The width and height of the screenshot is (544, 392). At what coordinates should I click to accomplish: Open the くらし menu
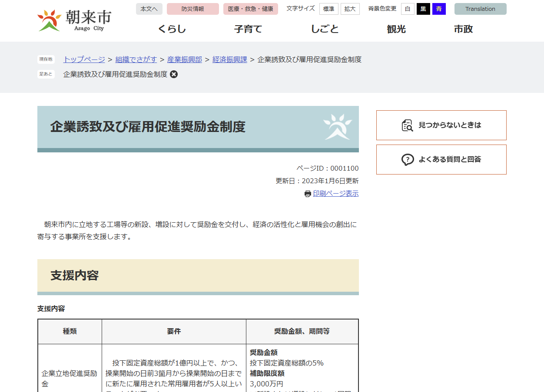coord(172,29)
